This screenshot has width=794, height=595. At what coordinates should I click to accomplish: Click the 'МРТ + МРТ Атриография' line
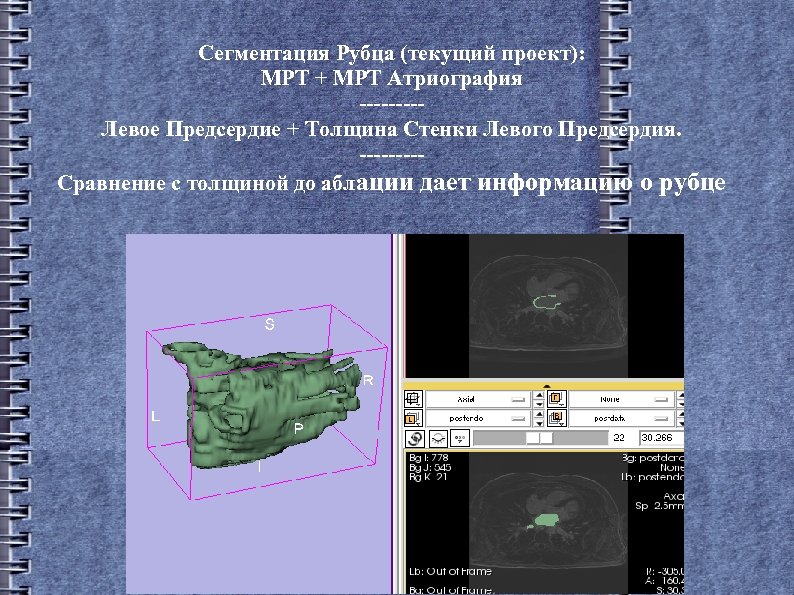[x=391, y=78]
